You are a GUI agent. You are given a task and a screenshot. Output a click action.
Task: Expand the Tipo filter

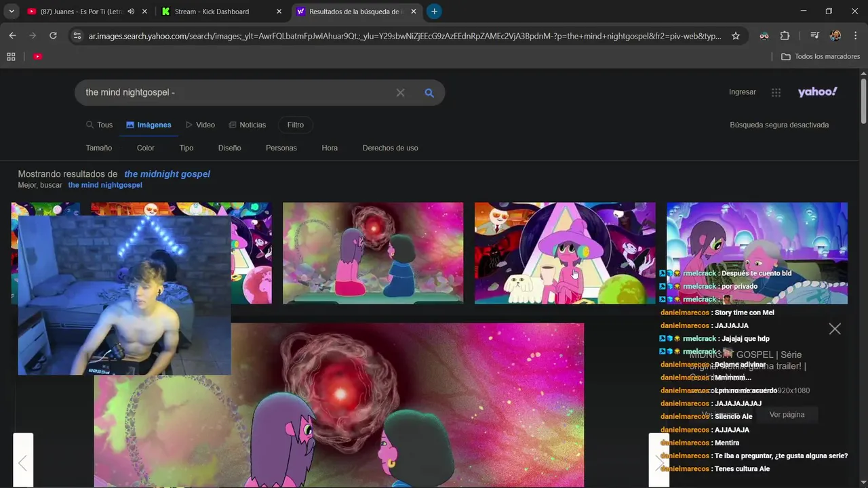[186, 148]
